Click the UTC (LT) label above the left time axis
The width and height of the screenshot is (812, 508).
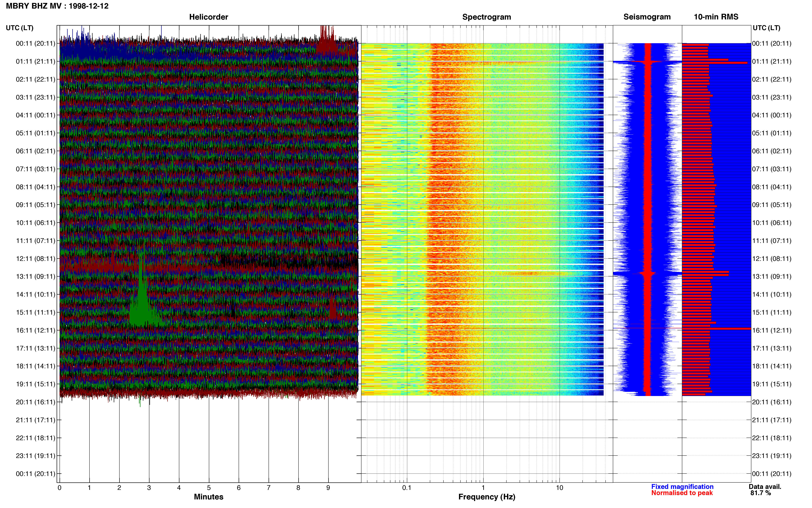[x=19, y=28]
